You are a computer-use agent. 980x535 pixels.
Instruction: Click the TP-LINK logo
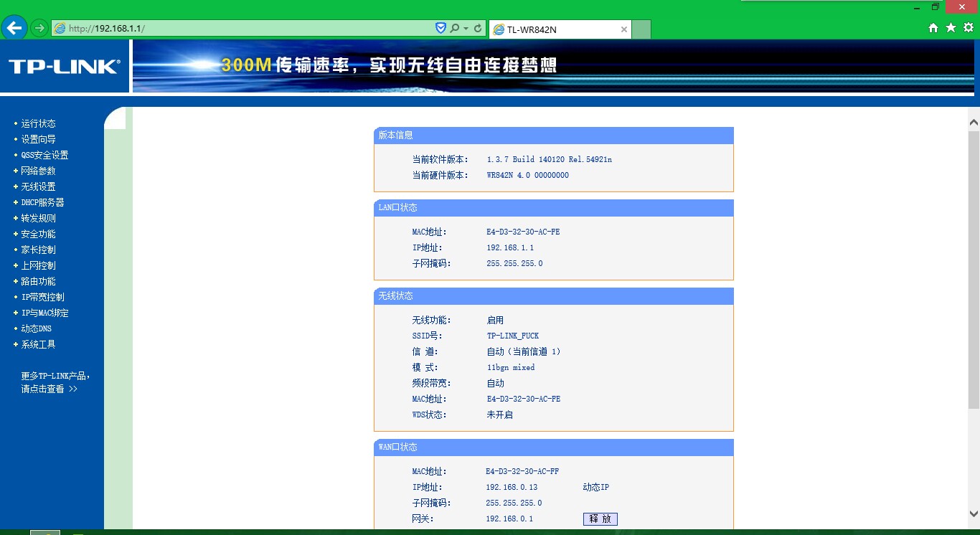click(65, 67)
